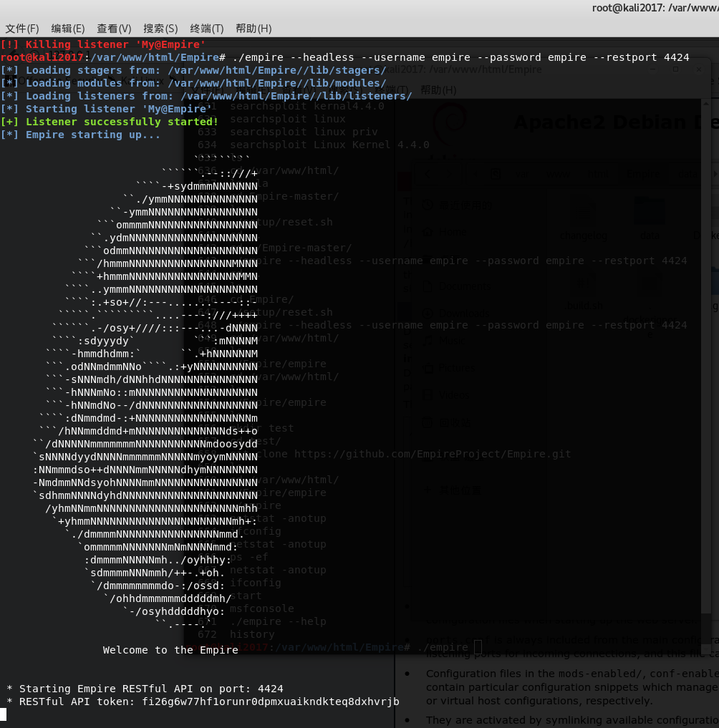
Task: Select the html path bar segment
Action: click(x=597, y=174)
